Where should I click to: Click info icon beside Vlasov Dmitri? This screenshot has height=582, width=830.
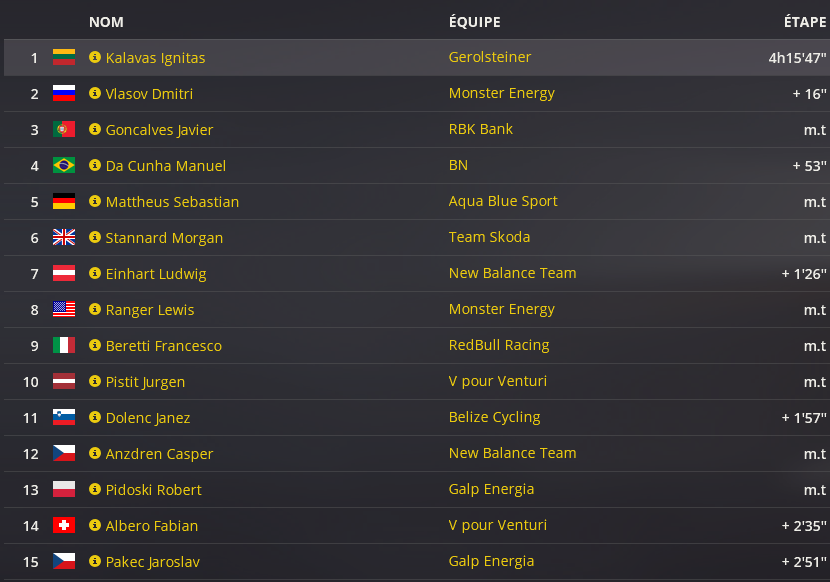[95, 94]
